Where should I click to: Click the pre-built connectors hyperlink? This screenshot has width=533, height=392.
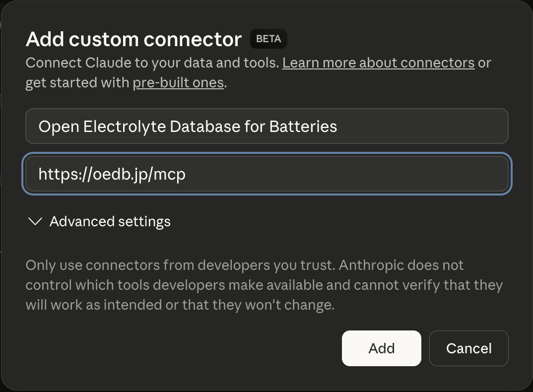pyautogui.click(x=178, y=82)
